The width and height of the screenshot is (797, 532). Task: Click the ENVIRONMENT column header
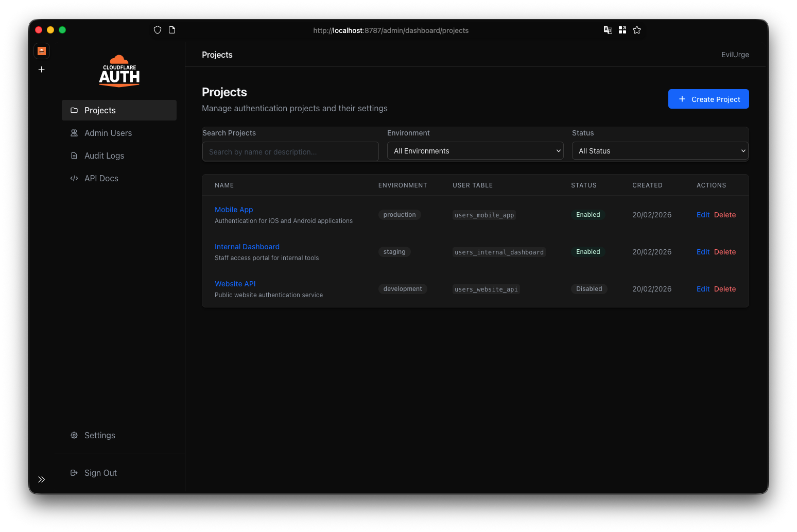(x=403, y=185)
